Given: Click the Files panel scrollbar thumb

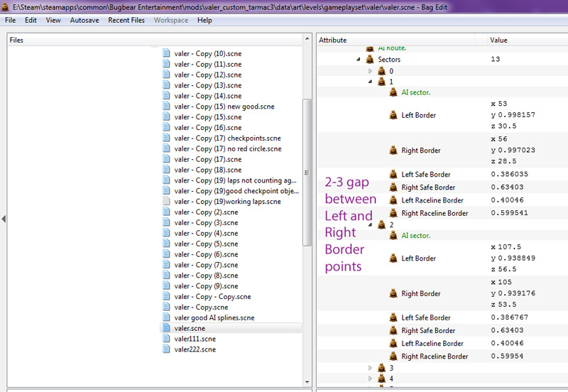Looking at the screenshot, I should point(307,173).
